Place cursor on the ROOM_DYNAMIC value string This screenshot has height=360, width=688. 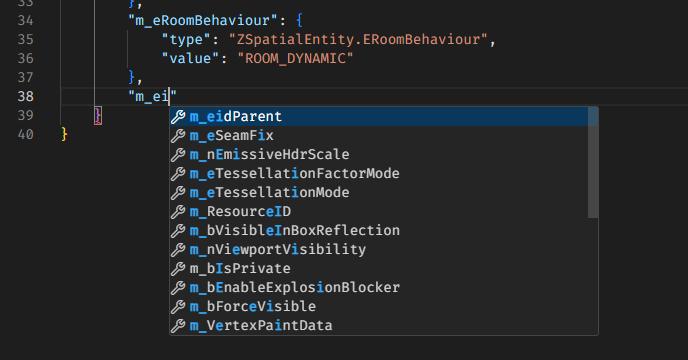pos(295,58)
